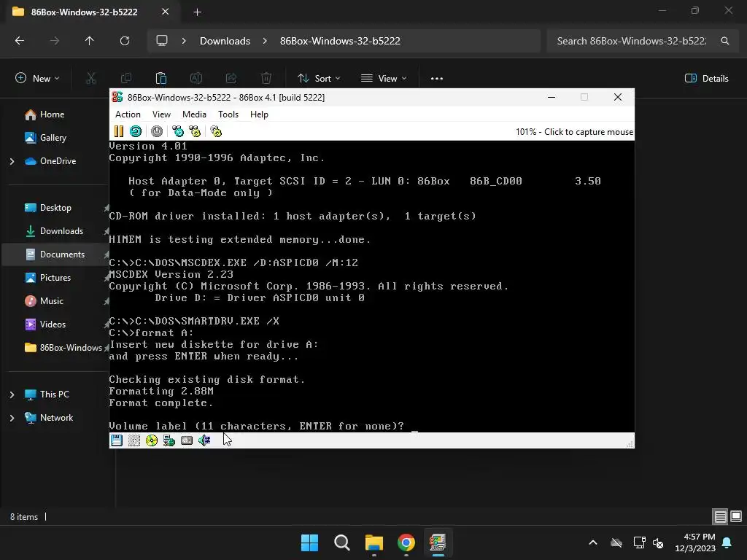
Task: Open the View dropdown in Explorer
Action: [x=384, y=79]
